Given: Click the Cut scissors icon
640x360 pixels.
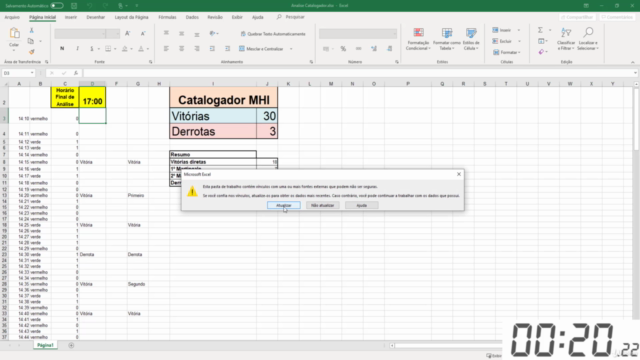Looking at the screenshot, I should 31,31.
